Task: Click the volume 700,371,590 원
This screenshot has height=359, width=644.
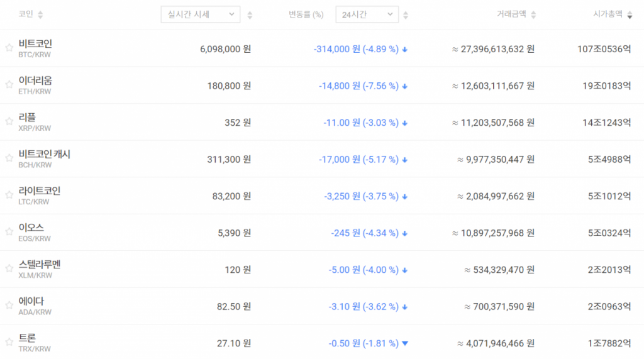Action: point(499,306)
